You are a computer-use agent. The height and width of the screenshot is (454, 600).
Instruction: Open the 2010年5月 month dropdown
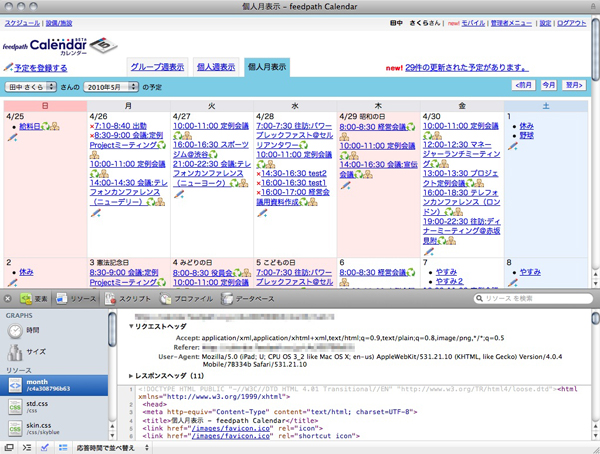pos(111,87)
